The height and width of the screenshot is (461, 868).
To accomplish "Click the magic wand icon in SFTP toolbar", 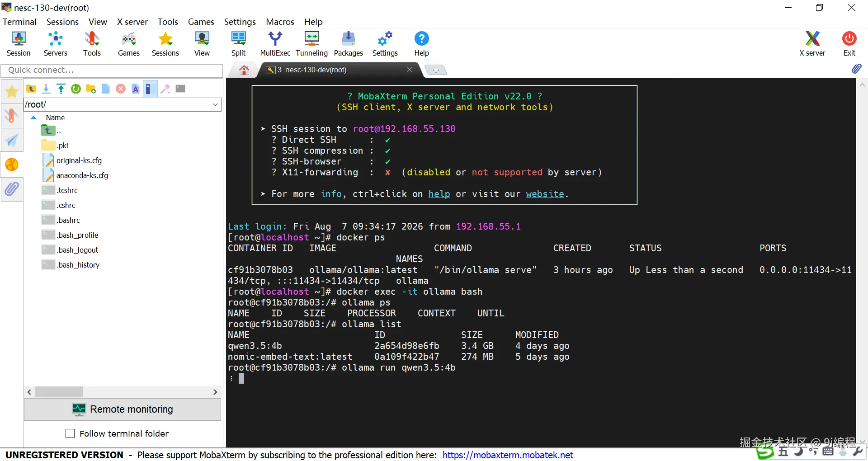I will [165, 89].
